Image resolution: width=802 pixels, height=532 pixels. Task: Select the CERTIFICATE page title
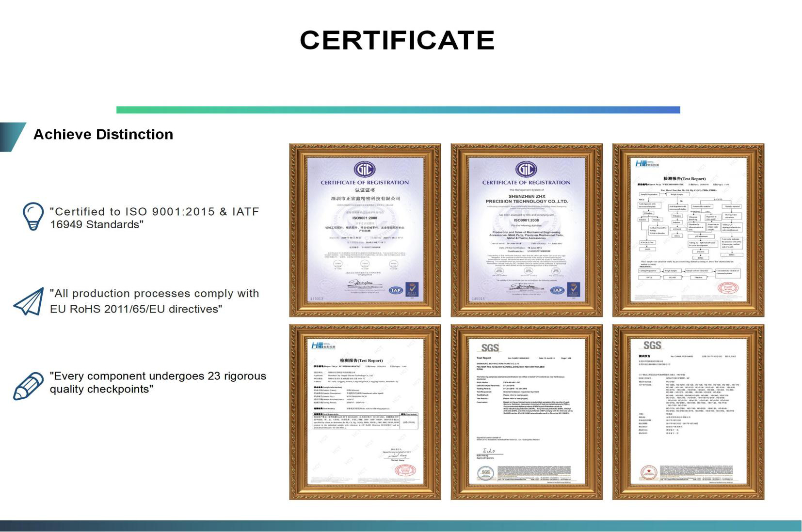397,40
